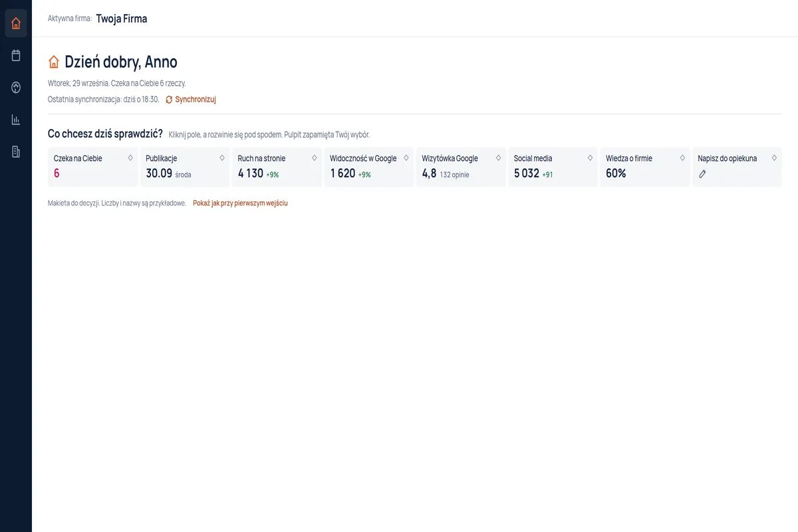This screenshot has width=798, height=532.
Task: Click the 60% value under Wiedza o firmie
Action: (x=616, y=174)
